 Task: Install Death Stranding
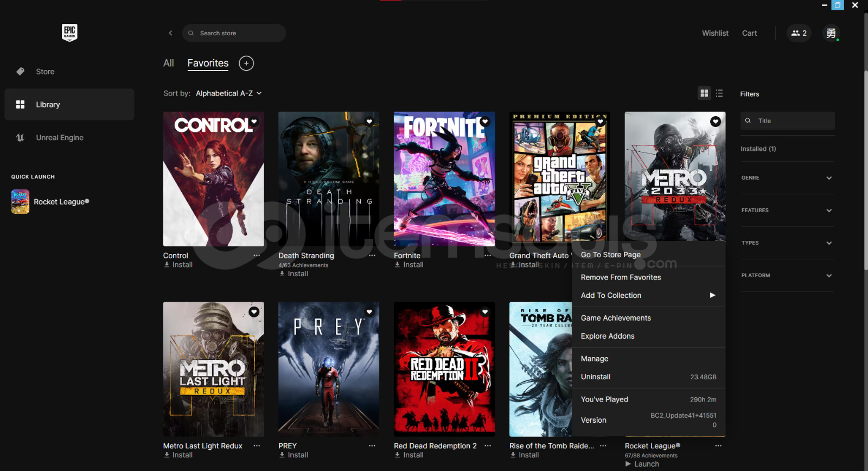[293, 274]
